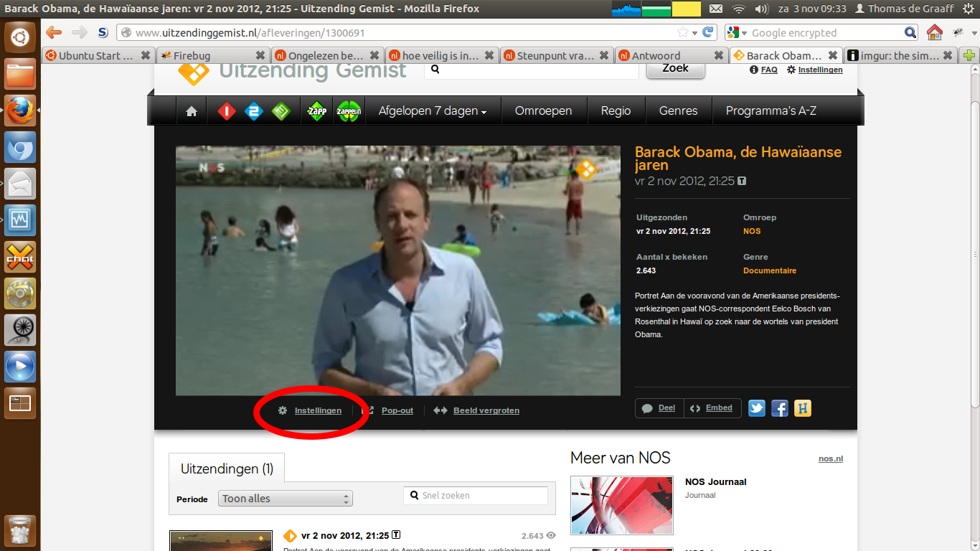Reload the page with the refresh icon

[708, 32]
